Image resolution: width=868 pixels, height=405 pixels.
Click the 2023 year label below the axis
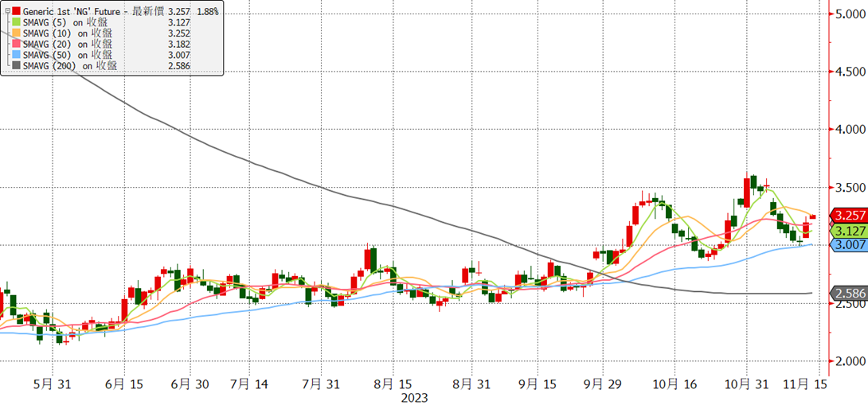415,398
